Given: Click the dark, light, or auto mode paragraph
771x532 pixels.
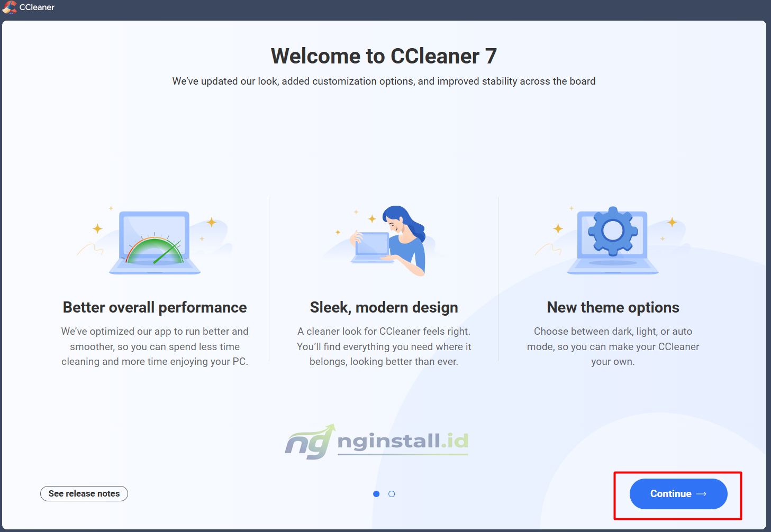Looking at the screenshot, I should (613, 346).
